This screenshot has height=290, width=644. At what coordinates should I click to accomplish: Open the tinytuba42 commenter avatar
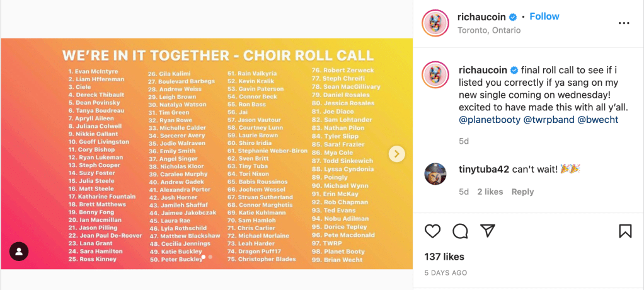click(436, 173)
